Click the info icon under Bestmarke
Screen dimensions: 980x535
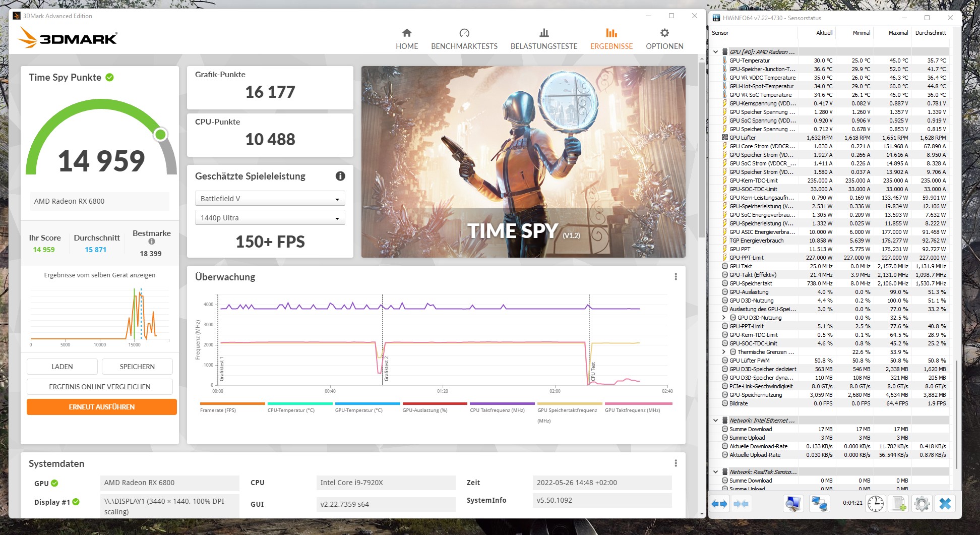(151, 242)
